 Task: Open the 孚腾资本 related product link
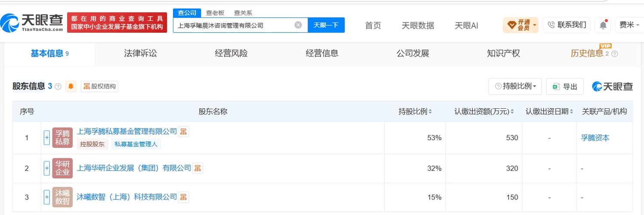coord(595,138)
